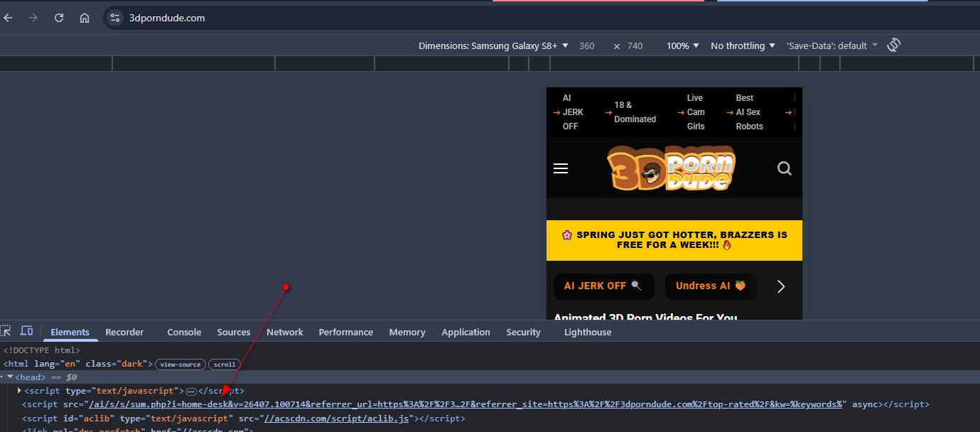The height and width of the screenshot is (432, 980).
Task: Expand the collapsed ellipsis in script tag
Action: (x=190, y=391)
